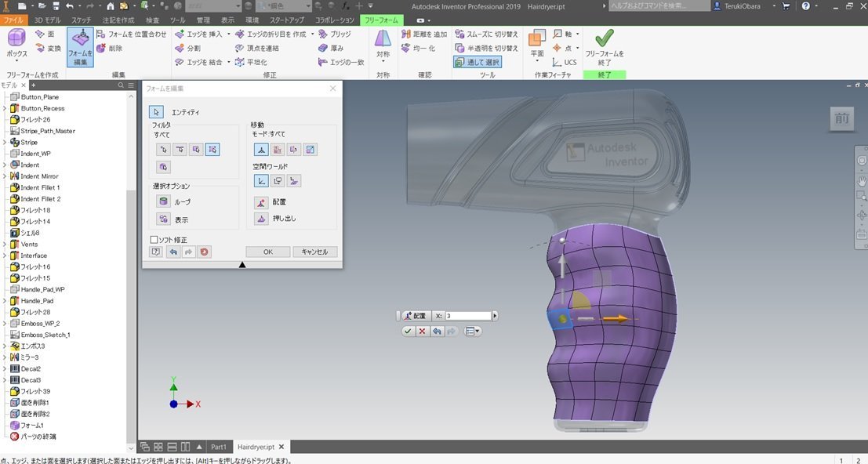The width and height of the screenshot is (868, 464).
Task: Switch to スケッチ ribbon tab
Action: click(81, 20)
